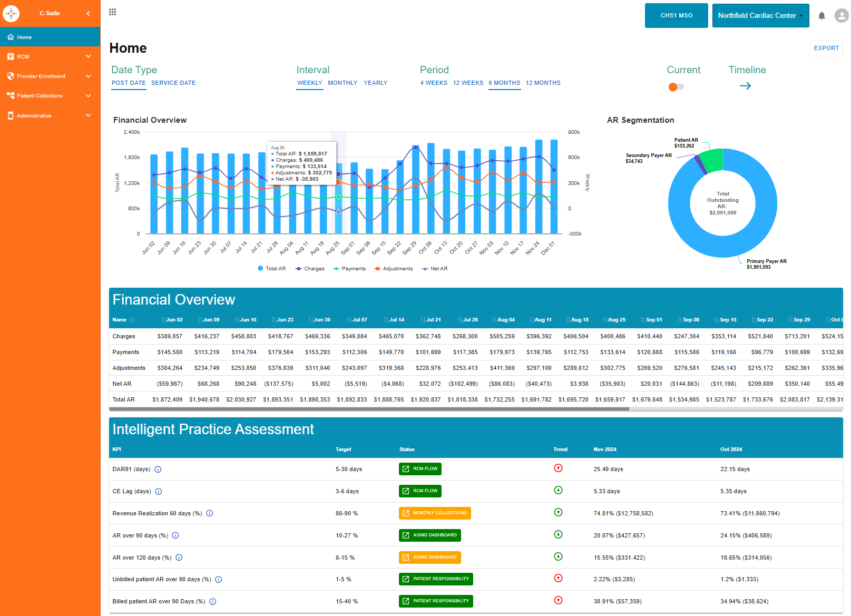
Task: Click the info icon beside CE Lag (days)
Action: 159,492
